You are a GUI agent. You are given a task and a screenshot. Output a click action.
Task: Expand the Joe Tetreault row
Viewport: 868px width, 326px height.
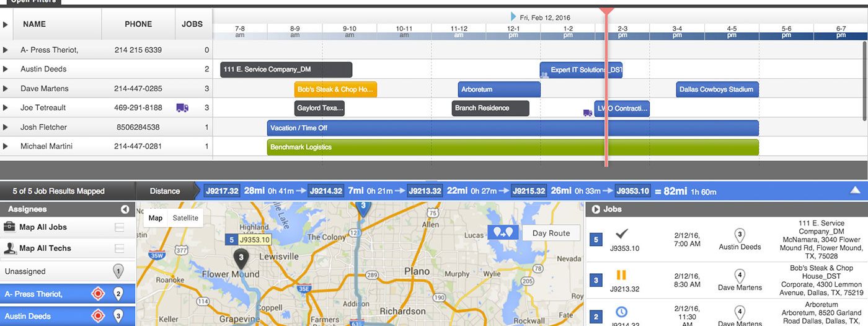tap(6, 108)
